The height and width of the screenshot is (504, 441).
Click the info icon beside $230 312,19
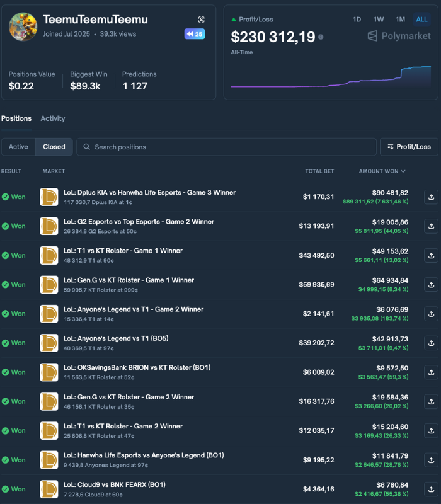click(x=321, y=37)
